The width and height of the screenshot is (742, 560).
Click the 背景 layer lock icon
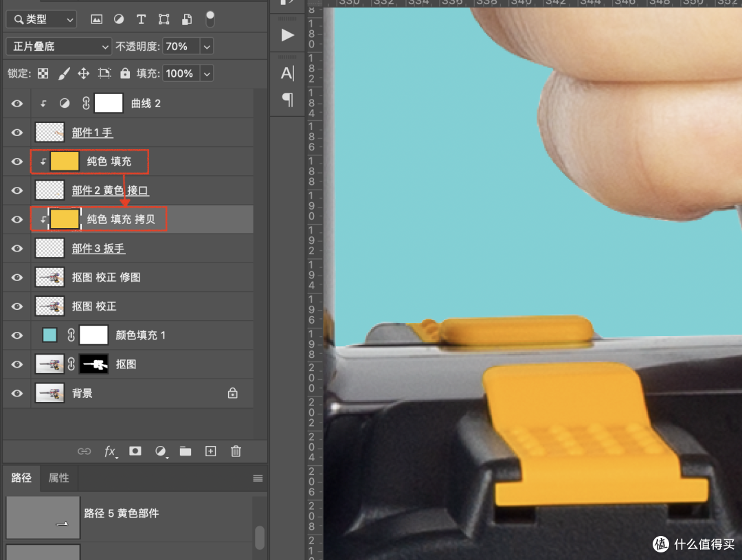click(x=232, y=393)
